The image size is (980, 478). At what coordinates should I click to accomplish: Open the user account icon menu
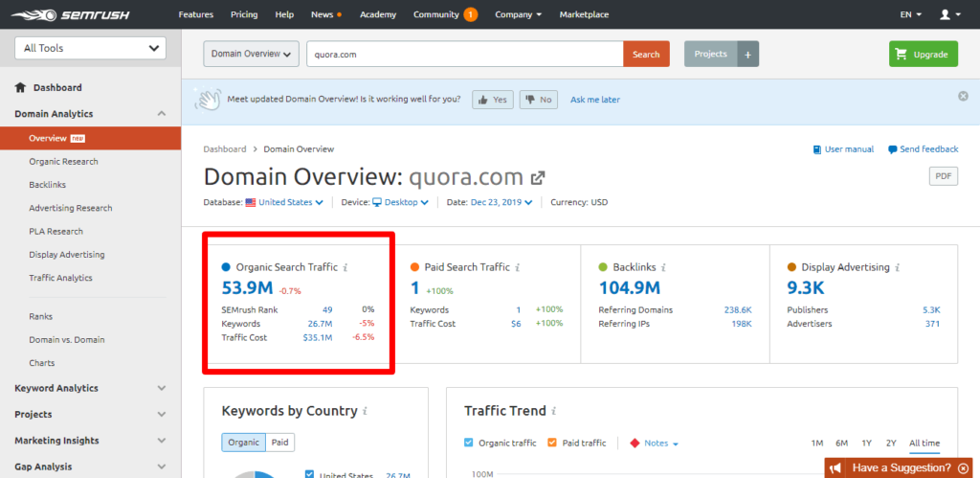[x=949, y=14]
